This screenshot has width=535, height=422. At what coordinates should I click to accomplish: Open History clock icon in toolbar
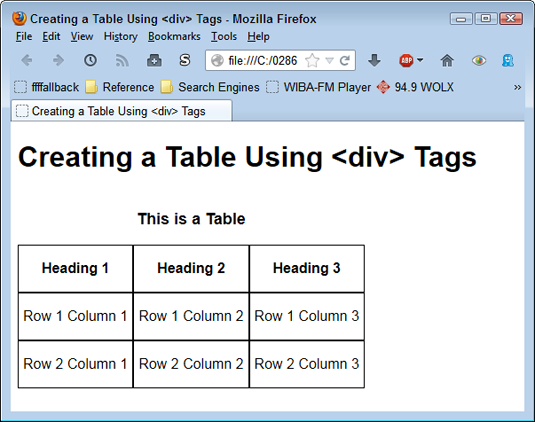point(90,60)
